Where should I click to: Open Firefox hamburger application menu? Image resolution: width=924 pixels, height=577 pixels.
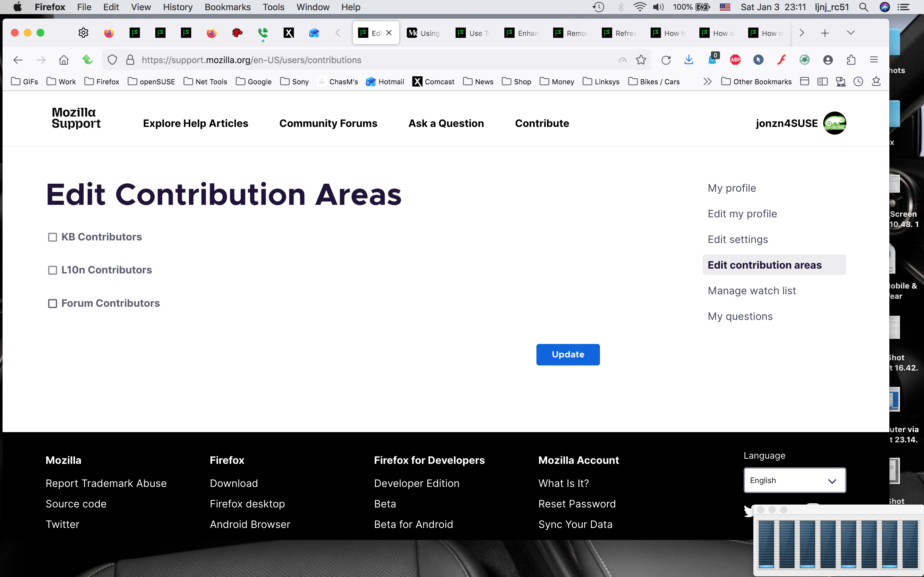click(874, 60)
